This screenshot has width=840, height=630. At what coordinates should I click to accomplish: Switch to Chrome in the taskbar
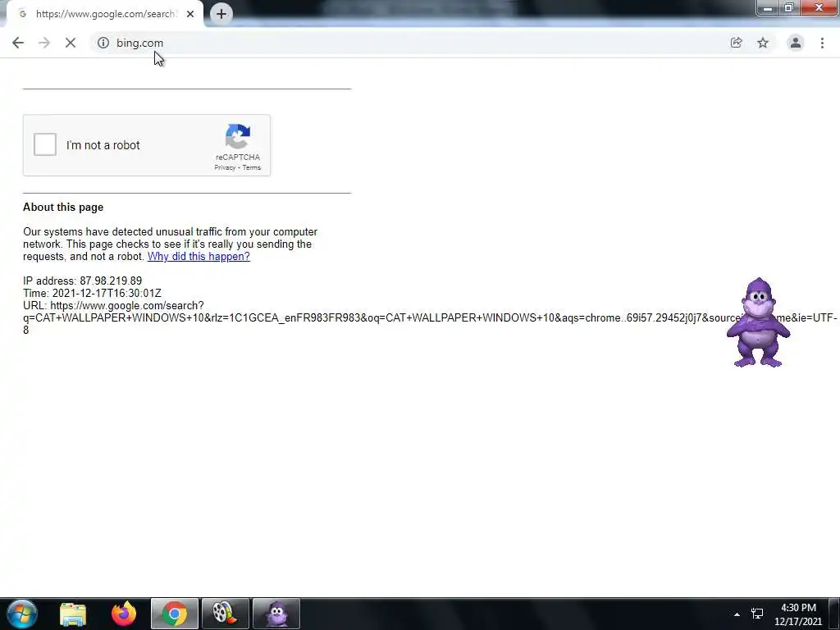(x=175, y=614)
